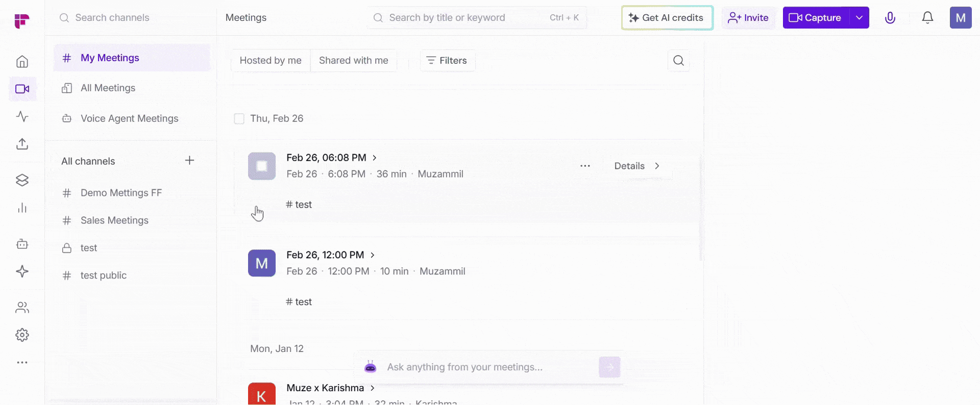Click the M avatar of 12:00 PM meeting
980x405 pixels.
[262, 263]
